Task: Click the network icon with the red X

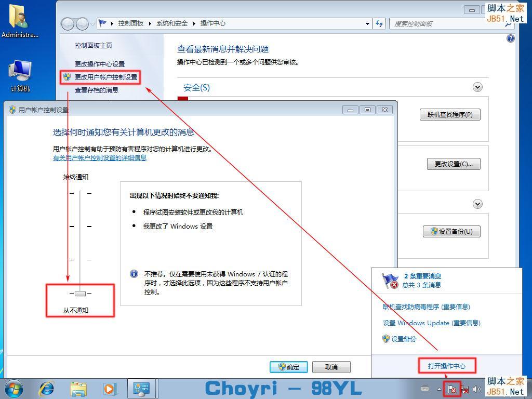Action: pos(465,389)
